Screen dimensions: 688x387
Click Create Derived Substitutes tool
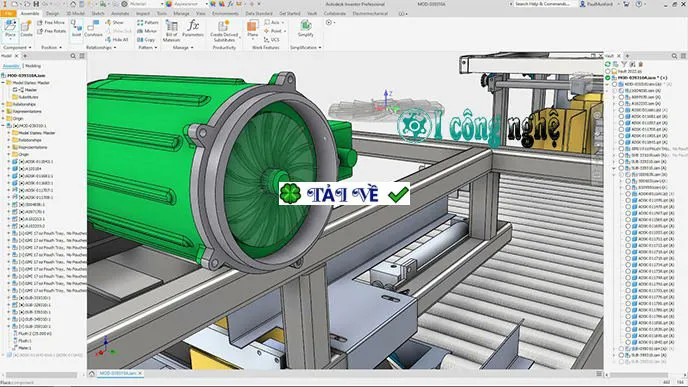pos(224,30)
